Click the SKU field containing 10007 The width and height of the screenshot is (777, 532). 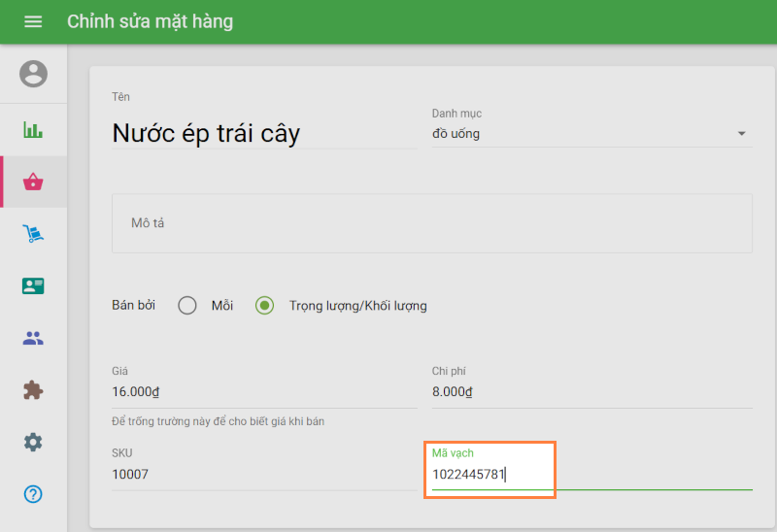coord(264,475)
